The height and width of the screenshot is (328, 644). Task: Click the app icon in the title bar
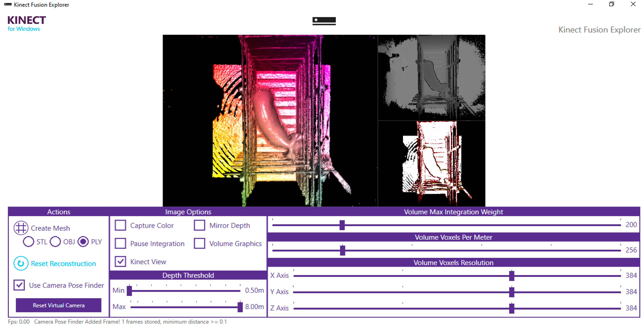click(8, 5)
